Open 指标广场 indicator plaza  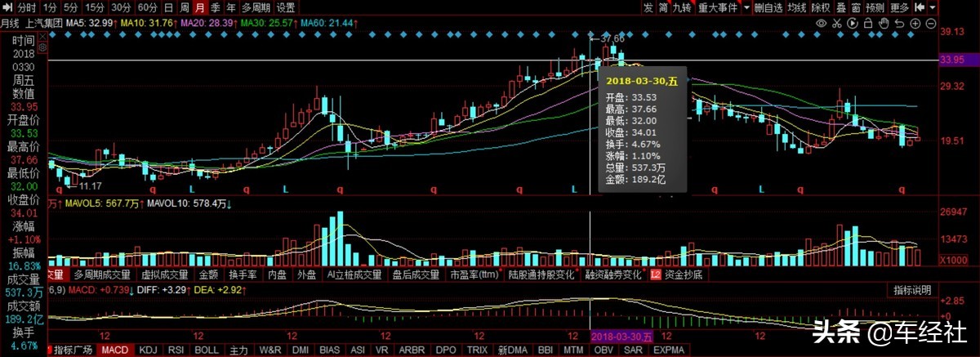73,350
